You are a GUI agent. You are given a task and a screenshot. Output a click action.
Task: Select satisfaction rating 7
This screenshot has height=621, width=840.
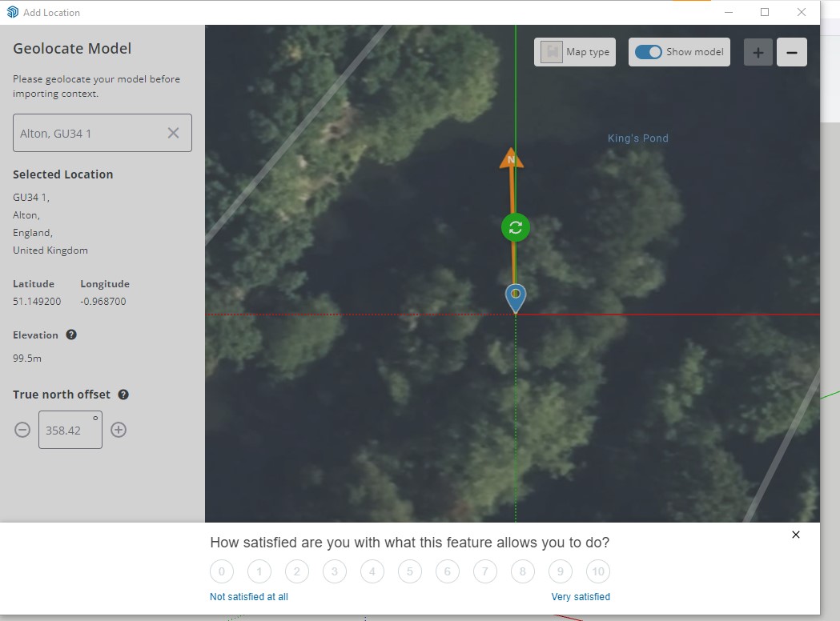click(x=484, y=571)
